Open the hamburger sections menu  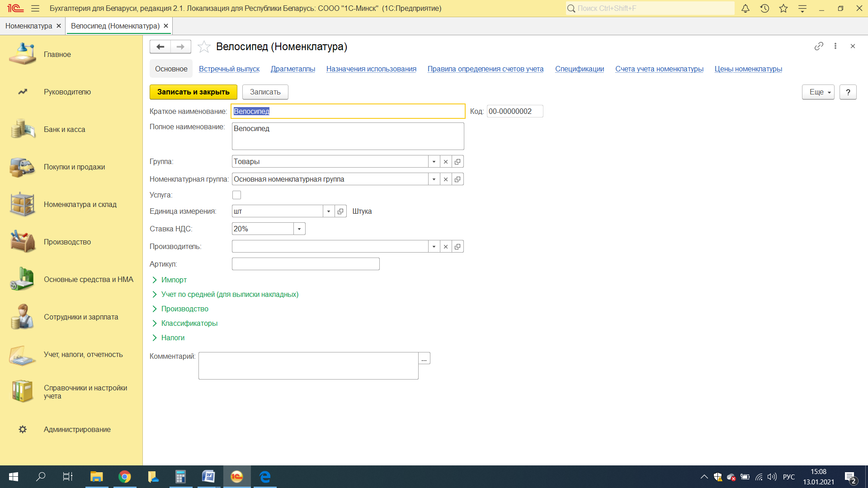[x=35, y=8]
